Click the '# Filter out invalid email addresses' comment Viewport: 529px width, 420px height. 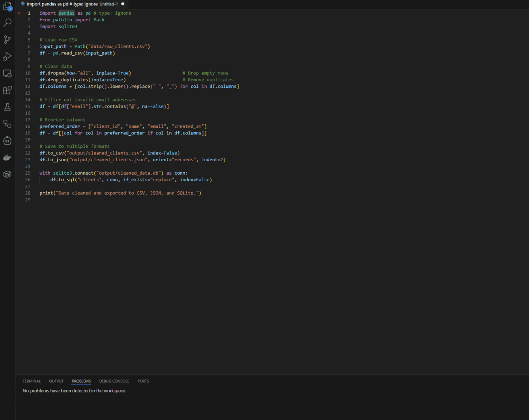tap(88, 100)
